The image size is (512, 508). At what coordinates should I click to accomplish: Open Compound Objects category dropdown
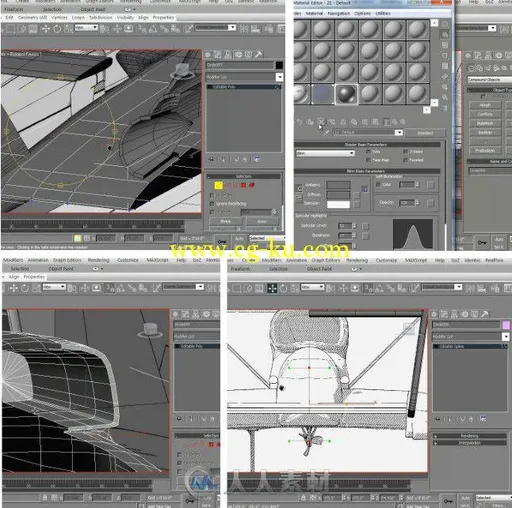[x=489, y=80]
